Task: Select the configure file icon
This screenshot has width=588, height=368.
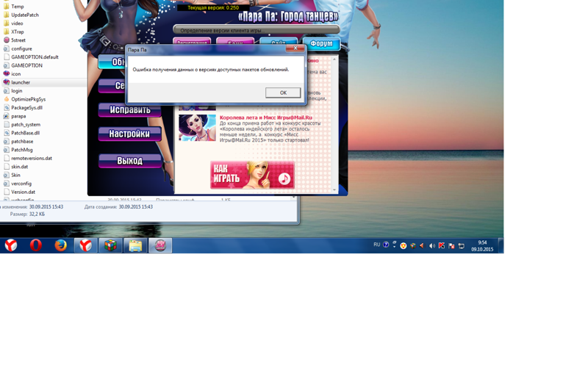Action: coord(7,48)
